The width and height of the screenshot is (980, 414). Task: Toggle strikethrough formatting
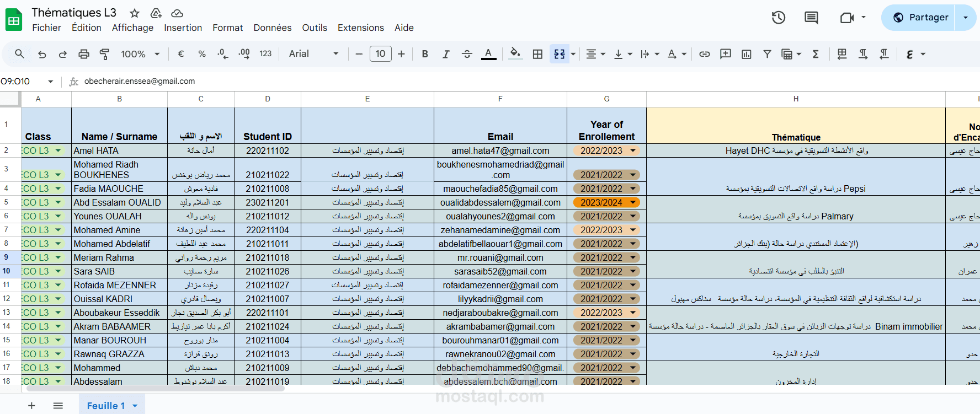467,54
